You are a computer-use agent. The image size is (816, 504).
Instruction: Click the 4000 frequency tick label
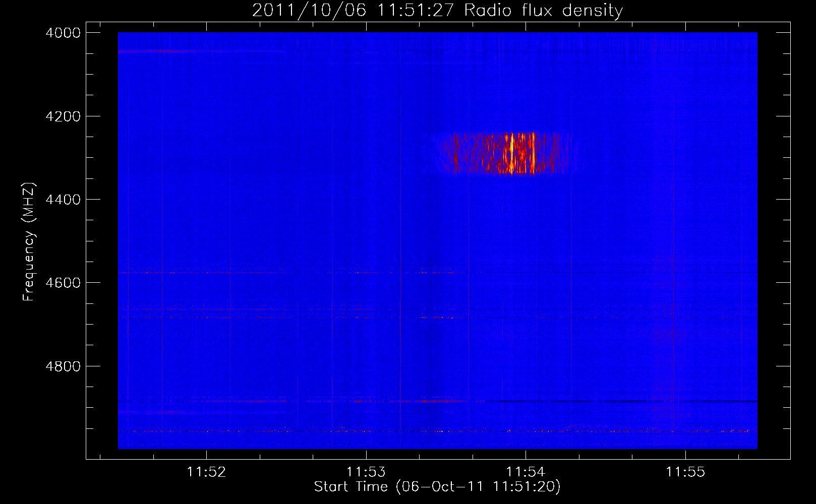click(x=63, y=33)
